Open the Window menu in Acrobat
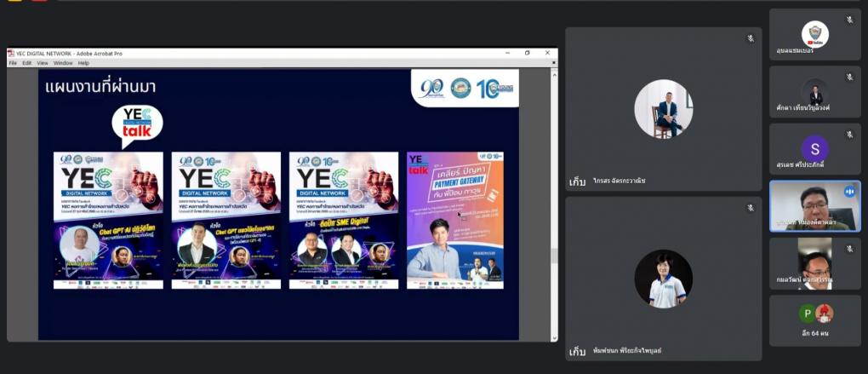 (x=63, y=63)
